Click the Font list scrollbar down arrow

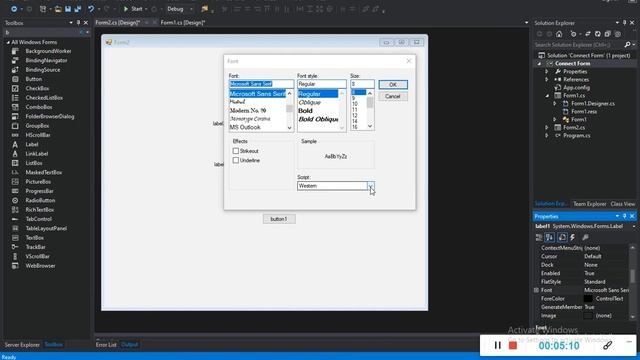point(289,128)
